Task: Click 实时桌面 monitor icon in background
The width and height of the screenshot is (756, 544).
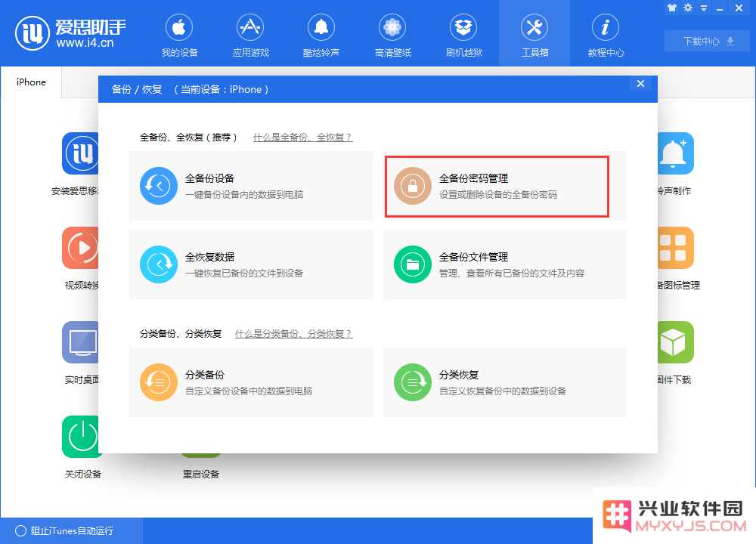Action: (x=80, y=342)
